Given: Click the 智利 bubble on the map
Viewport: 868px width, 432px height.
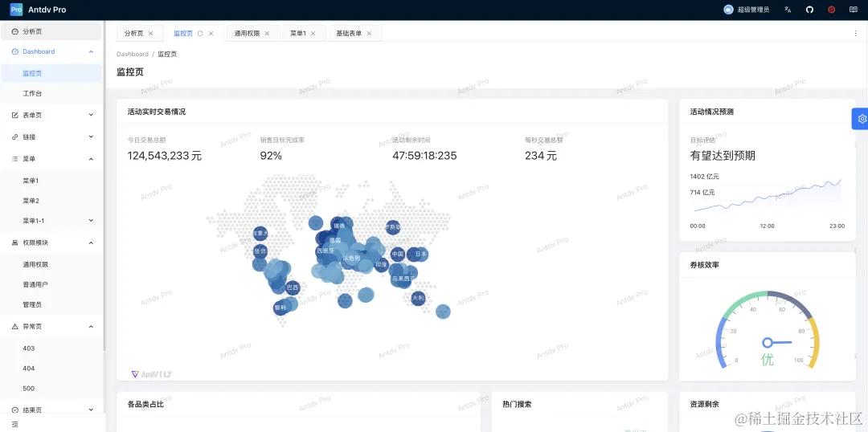Looking at the screenshot, I should 280,308.
